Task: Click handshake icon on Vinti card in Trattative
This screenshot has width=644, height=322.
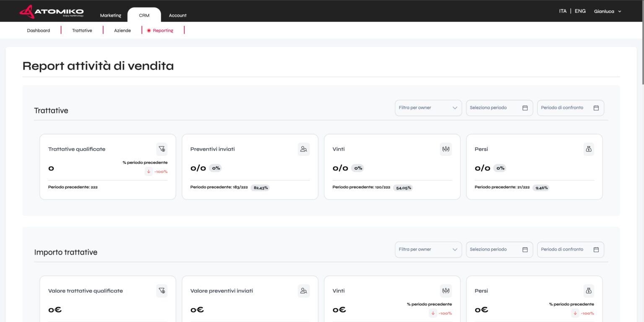Action: 446,149
